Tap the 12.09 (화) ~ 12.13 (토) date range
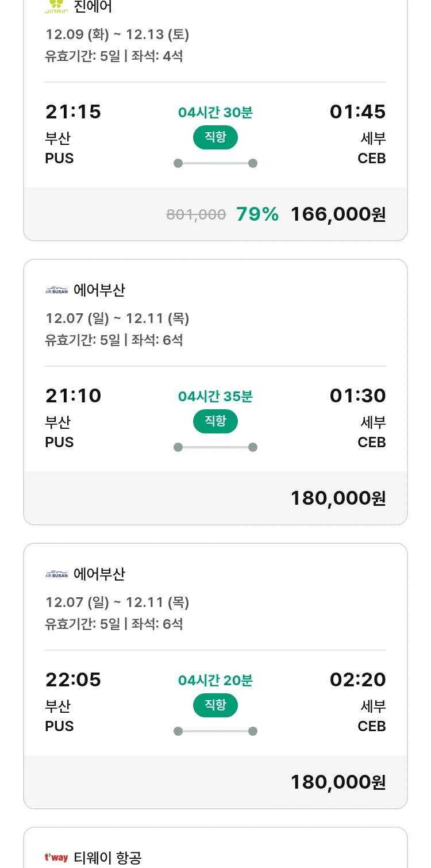Viewport: 431px width, 868px height. click(x=117, y=34)
